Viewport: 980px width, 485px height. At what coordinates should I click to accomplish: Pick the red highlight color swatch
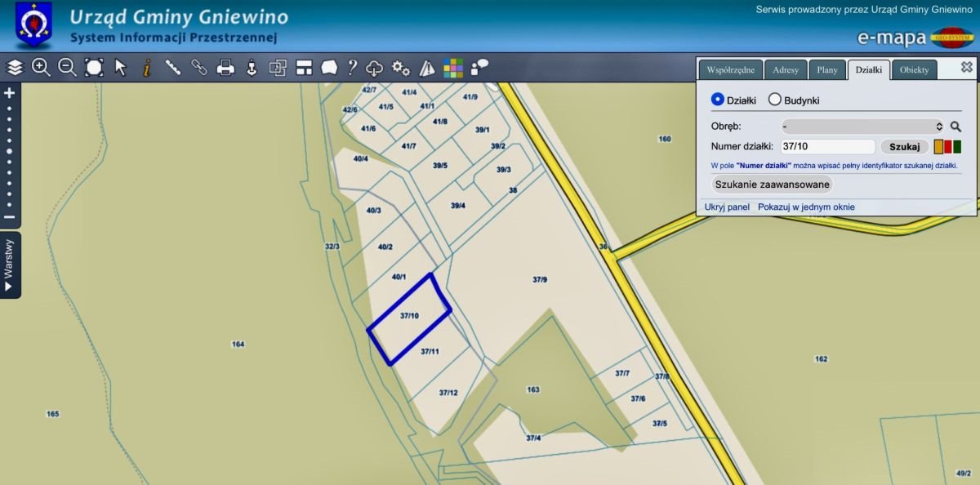coord(948,147)
